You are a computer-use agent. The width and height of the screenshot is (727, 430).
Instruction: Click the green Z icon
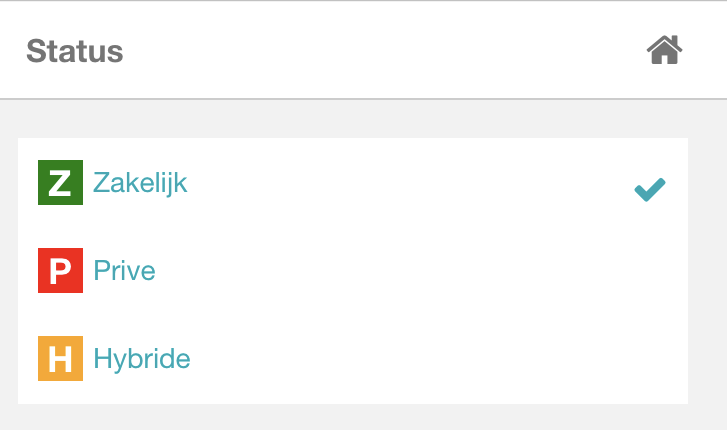click(x=60, y=182)
